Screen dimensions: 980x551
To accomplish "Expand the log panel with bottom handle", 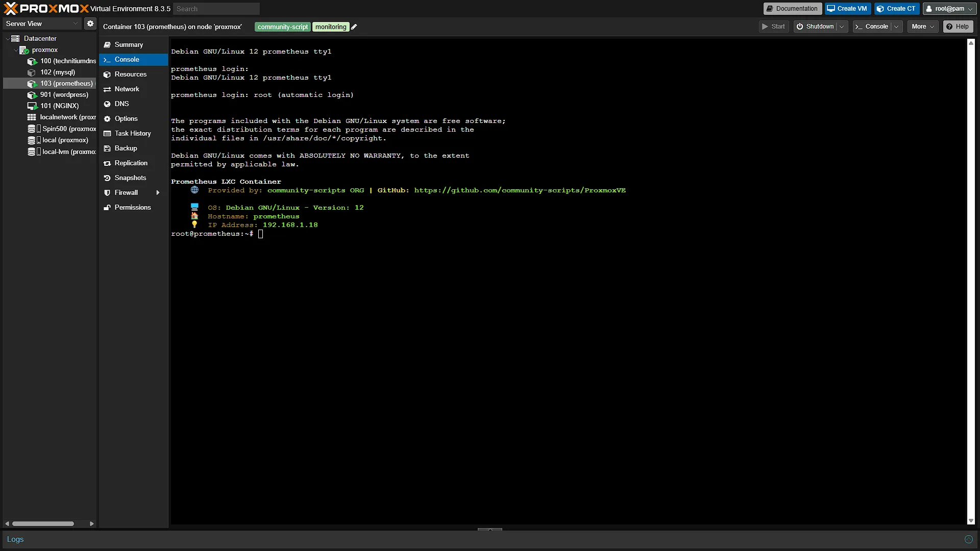I will click(490, 530).
